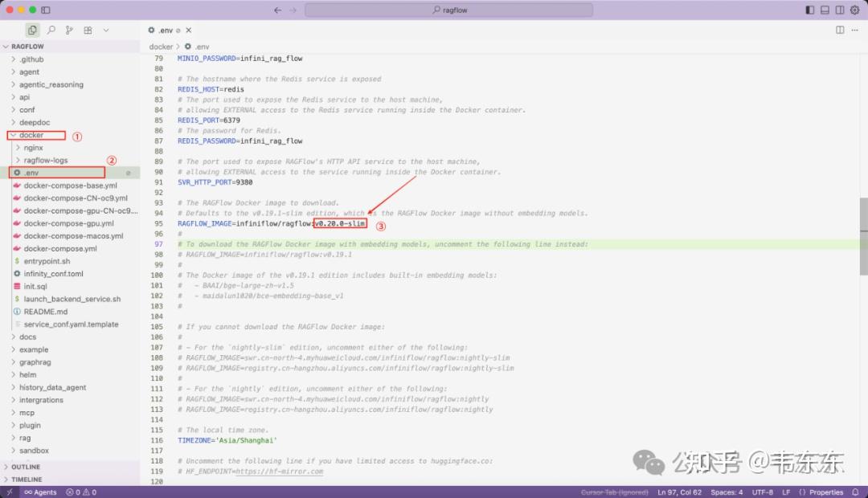The image size is (868, 498).
Task: Open the remote connection icon in status bar
Action: (x=8, y=492)
